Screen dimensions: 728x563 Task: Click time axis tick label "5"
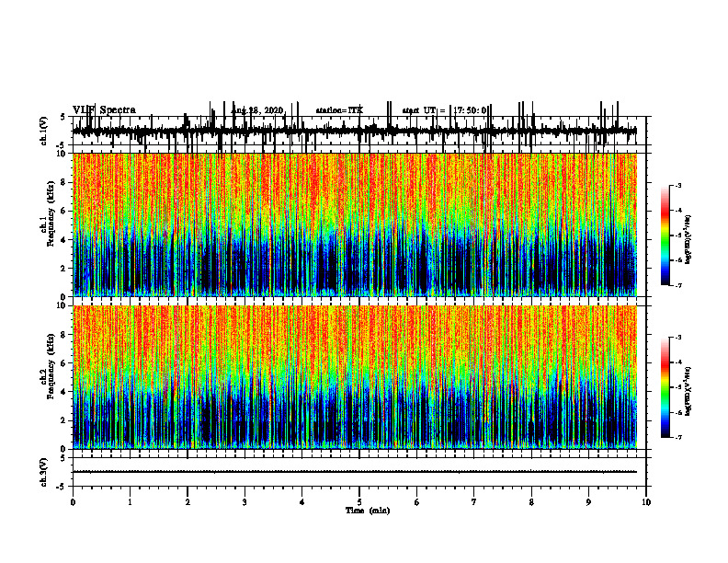pos(359,502)
